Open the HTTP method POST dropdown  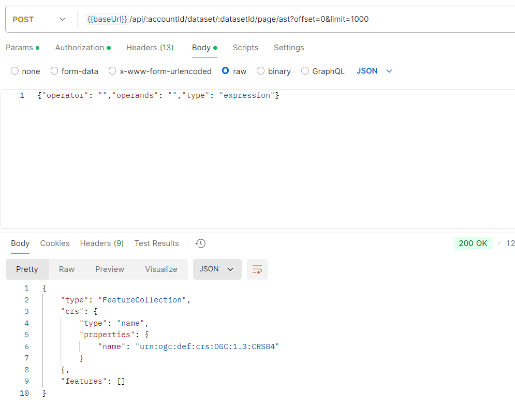[x=39, y=19]
